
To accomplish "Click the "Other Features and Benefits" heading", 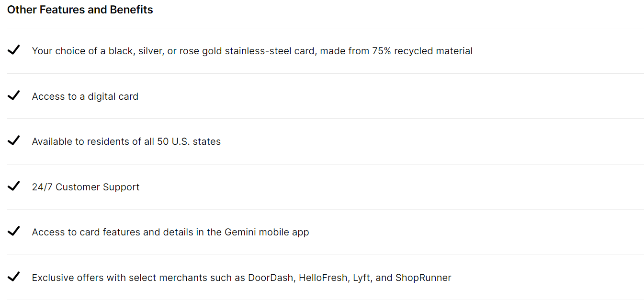I will click(x=80, y=10).
